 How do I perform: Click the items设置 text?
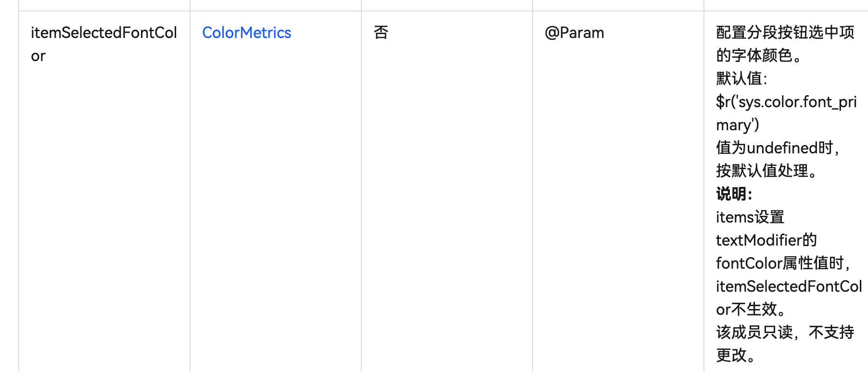click(x=750, y=217)
